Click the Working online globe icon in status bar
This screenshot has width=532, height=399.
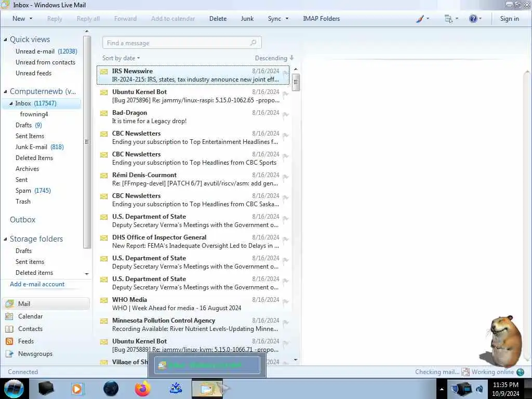(x=520, y=372)
